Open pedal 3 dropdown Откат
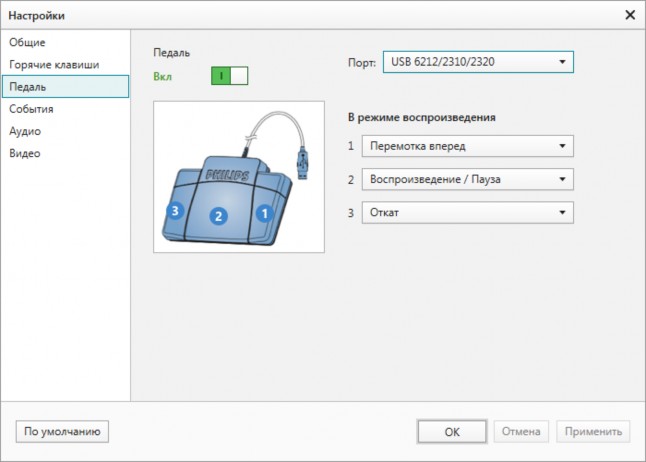Viewport: 646px width, 462px height. point(468,213)
